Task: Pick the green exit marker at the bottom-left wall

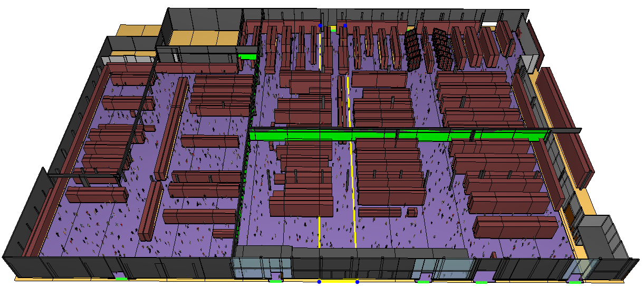Action: pos(121,279)
